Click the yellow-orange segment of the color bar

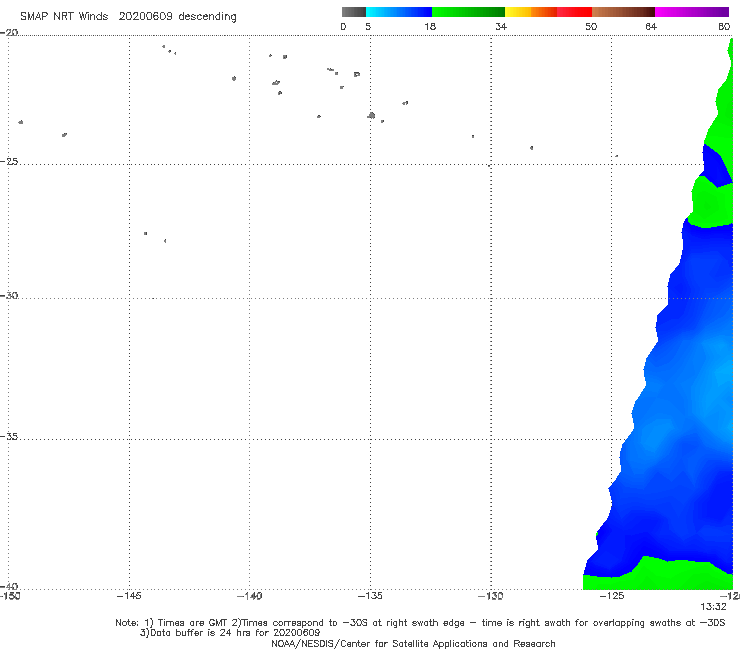[x=531, y=12]
